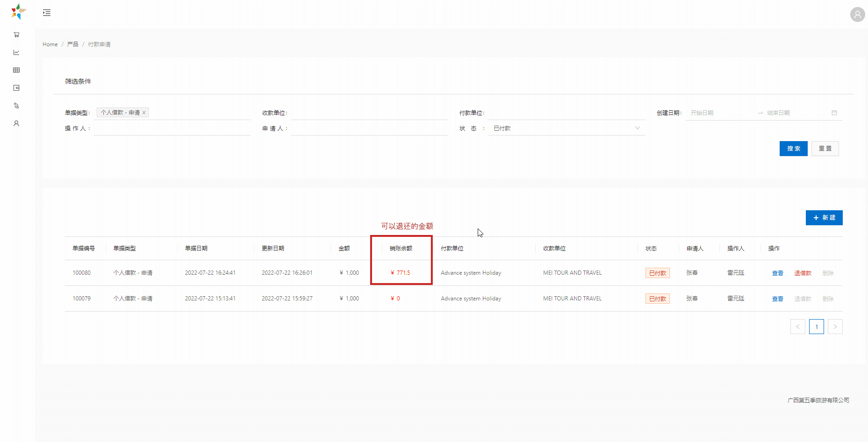Viewport: 868px width, 442px height.
Task: Open the line chart sidebar icon
Action: tap(16, 52)
